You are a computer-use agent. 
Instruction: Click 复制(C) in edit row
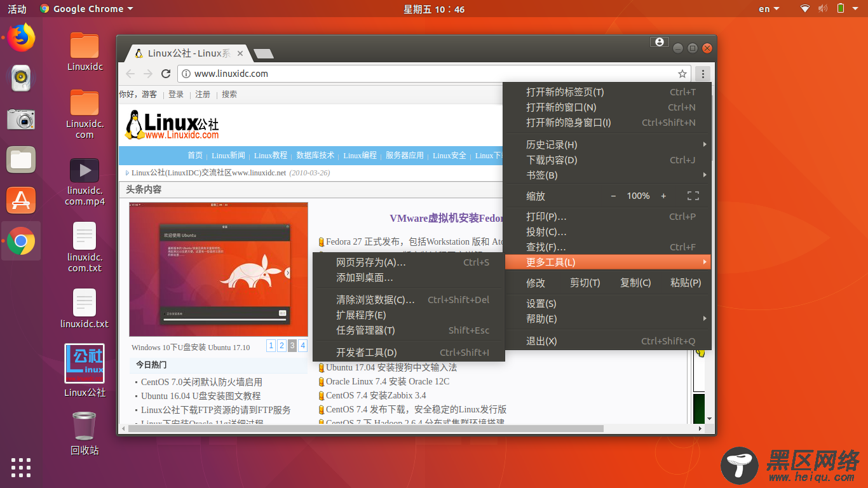[635, 283]
